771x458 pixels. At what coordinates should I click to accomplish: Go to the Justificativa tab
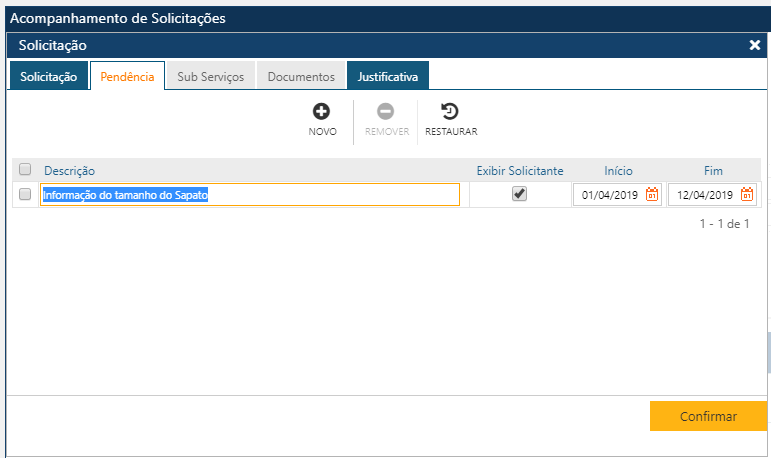click(388, 77)
